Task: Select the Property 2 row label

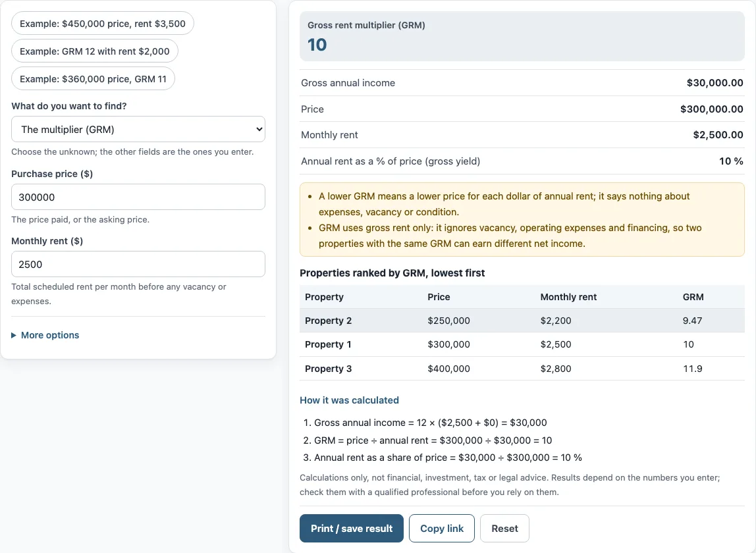Action: 329,321
